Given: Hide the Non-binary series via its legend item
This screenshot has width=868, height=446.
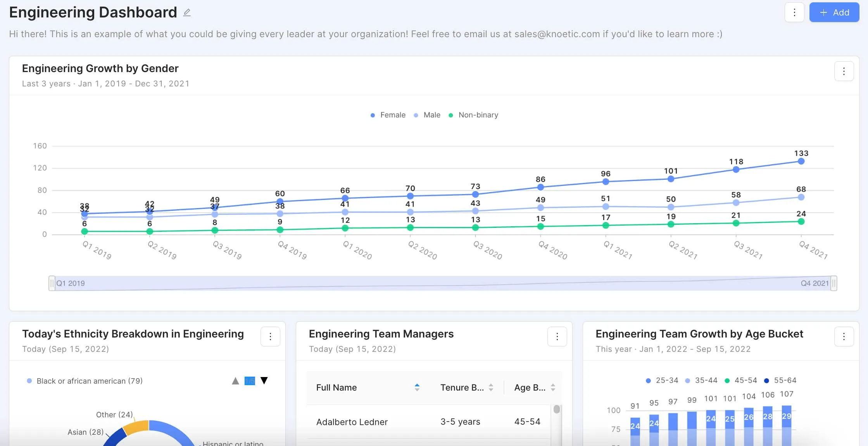Looking at the screenshot, I should click(474, 115).
